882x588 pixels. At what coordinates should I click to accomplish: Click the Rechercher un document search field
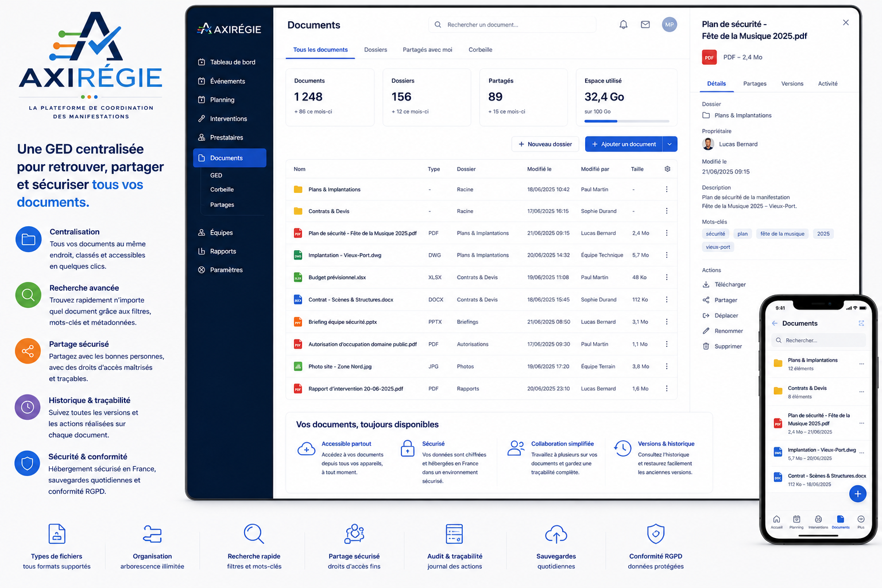click(x=512, y=25)
